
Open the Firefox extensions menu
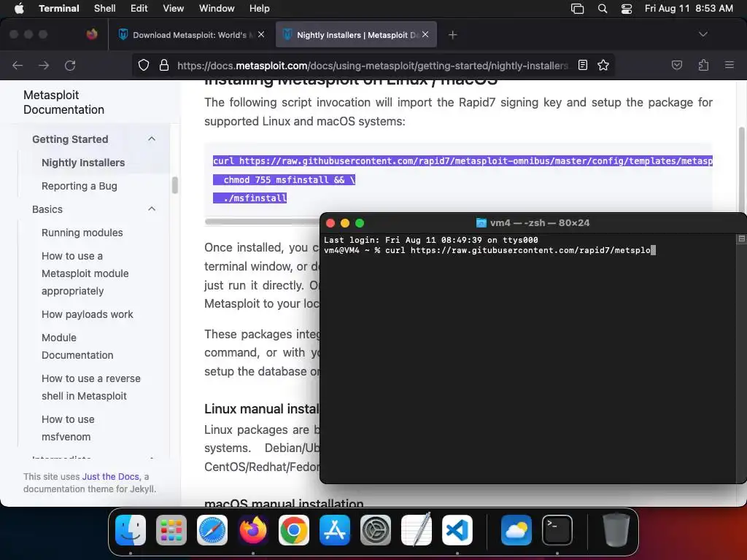point(703,65)
